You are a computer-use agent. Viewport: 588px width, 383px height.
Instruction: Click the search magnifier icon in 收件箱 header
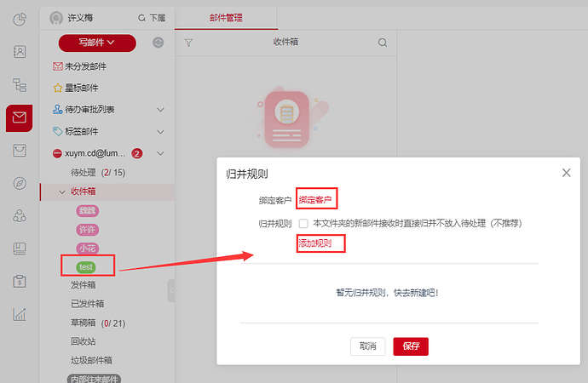383,43
